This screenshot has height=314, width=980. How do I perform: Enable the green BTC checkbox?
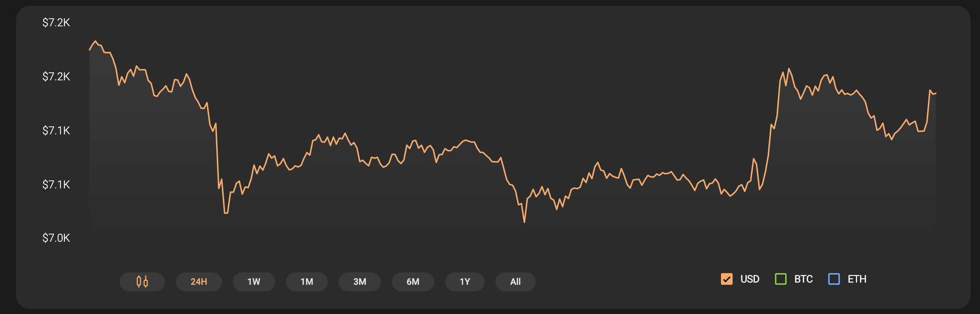point(781,279)
